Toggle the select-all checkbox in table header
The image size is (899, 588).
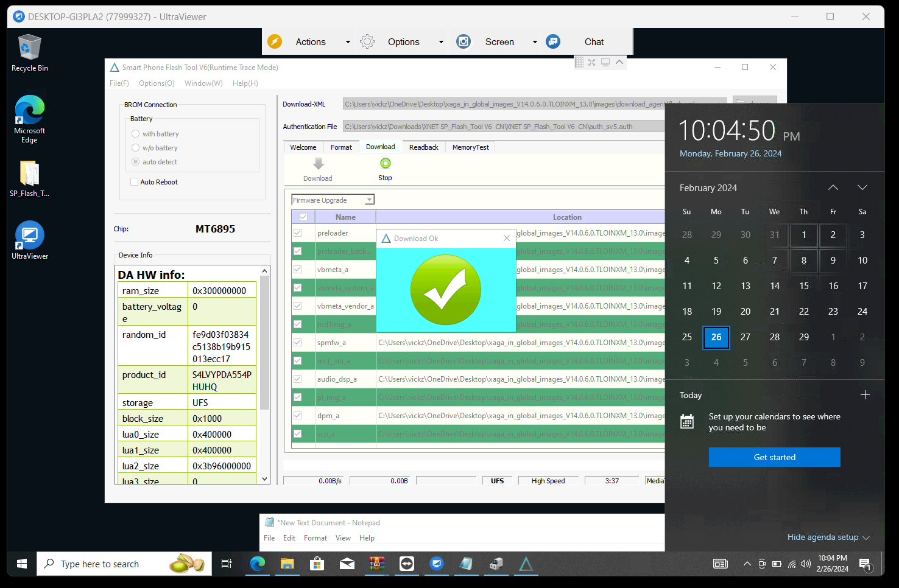coord(303,217)
